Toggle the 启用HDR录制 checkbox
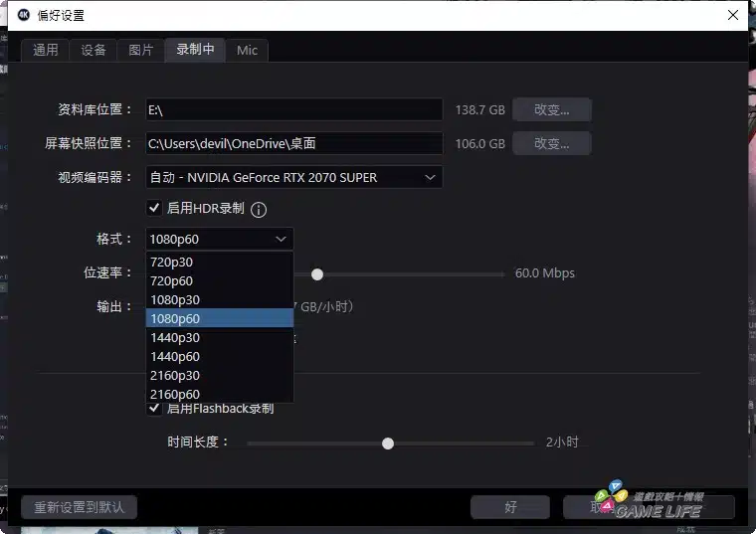 (x=154, y=208)
